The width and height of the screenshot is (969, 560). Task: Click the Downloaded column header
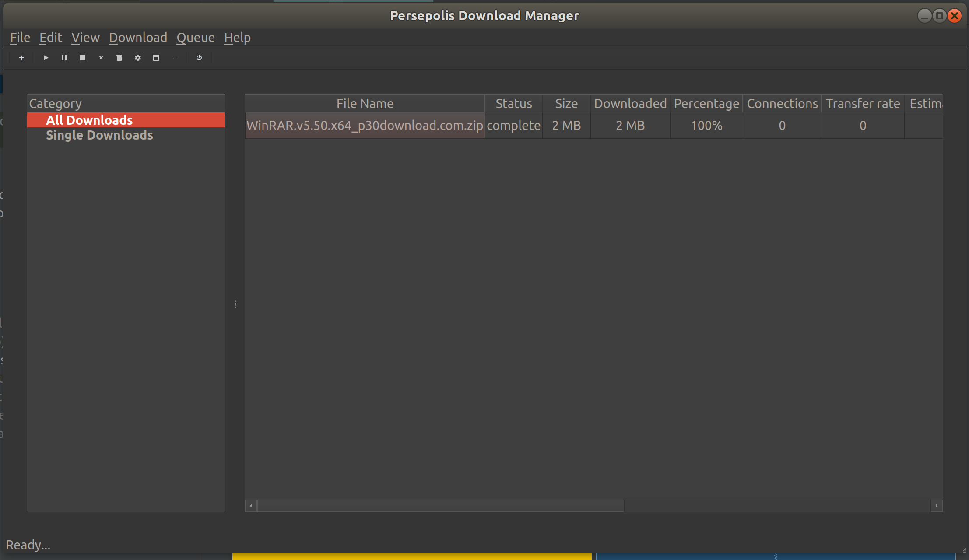tap(630, 104)
